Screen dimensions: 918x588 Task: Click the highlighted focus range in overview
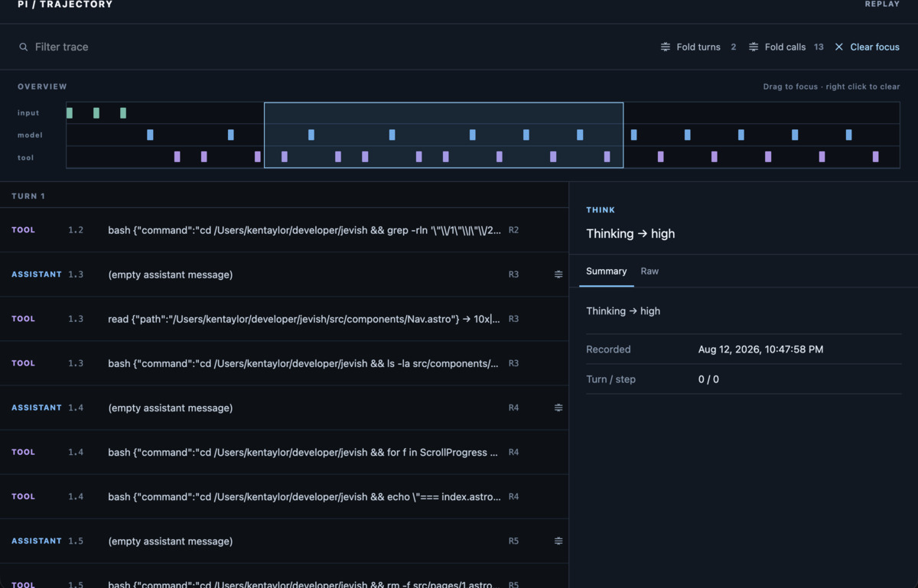click(x=444, y=135)
